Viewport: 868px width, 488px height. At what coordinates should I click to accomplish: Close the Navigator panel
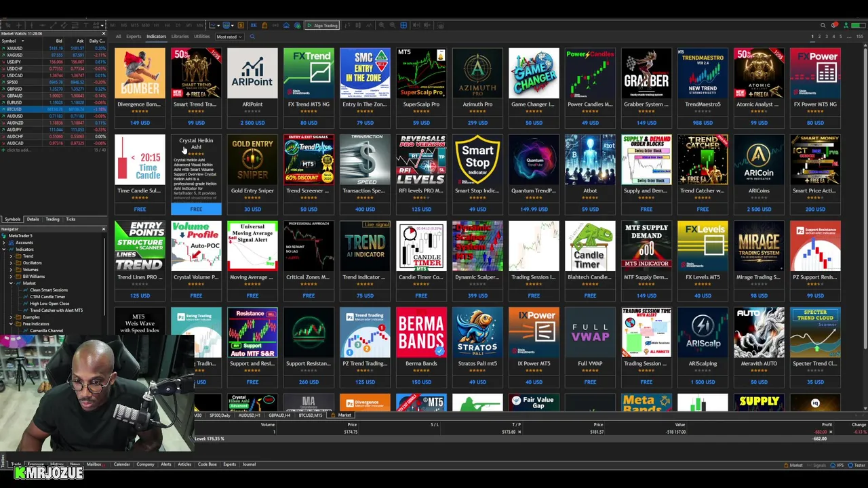pos(104,229)
